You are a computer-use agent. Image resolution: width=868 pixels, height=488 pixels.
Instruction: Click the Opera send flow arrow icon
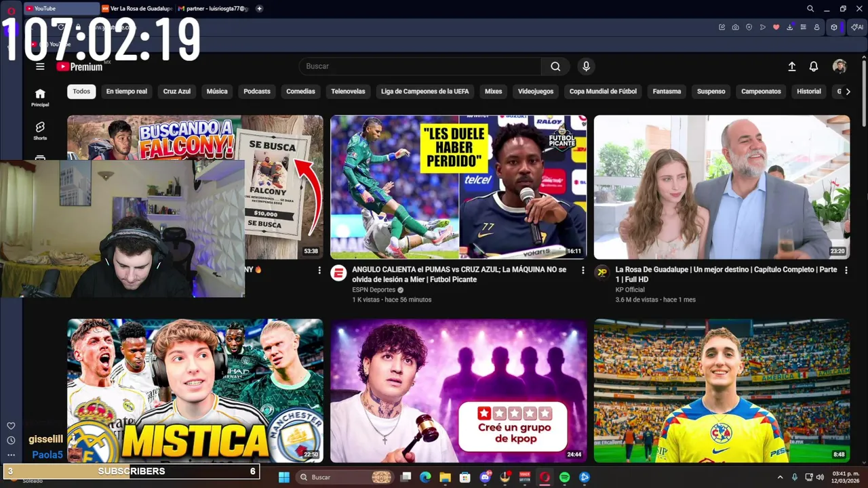point(763,27)
